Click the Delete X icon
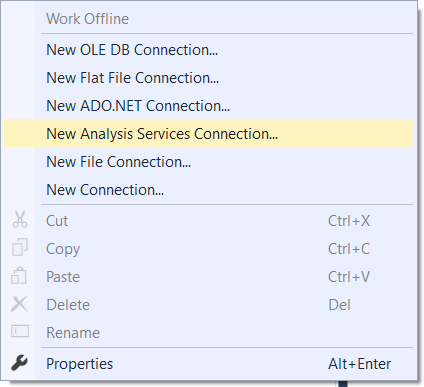 (19, 304)
